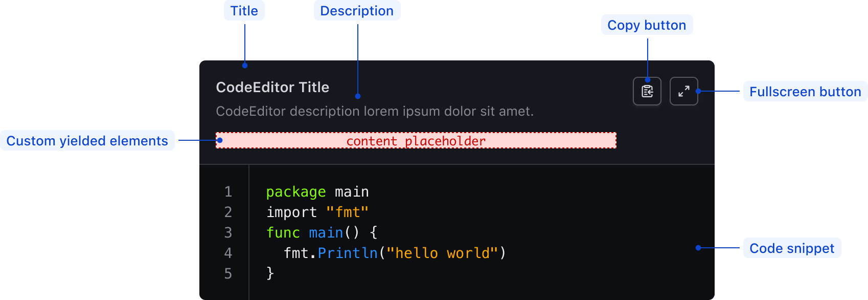
Task: Click the "Code snippet" annotation label
Action: pos(792,248)
